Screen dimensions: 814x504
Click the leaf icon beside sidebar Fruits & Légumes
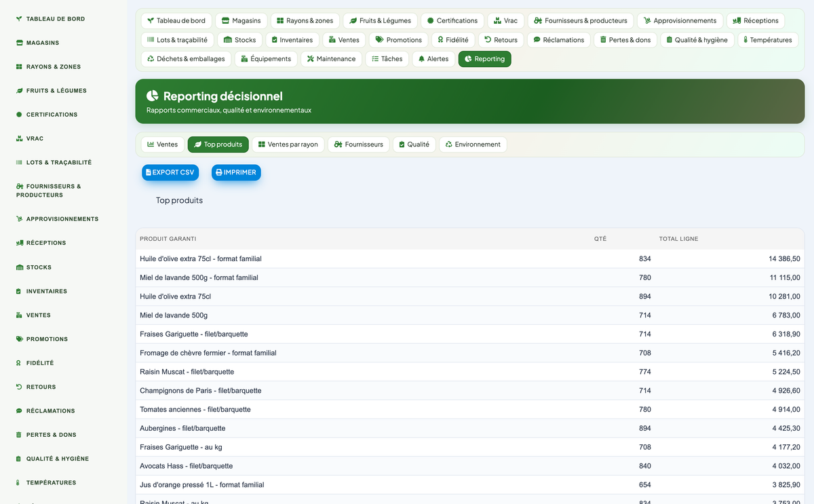click(20, 91)
